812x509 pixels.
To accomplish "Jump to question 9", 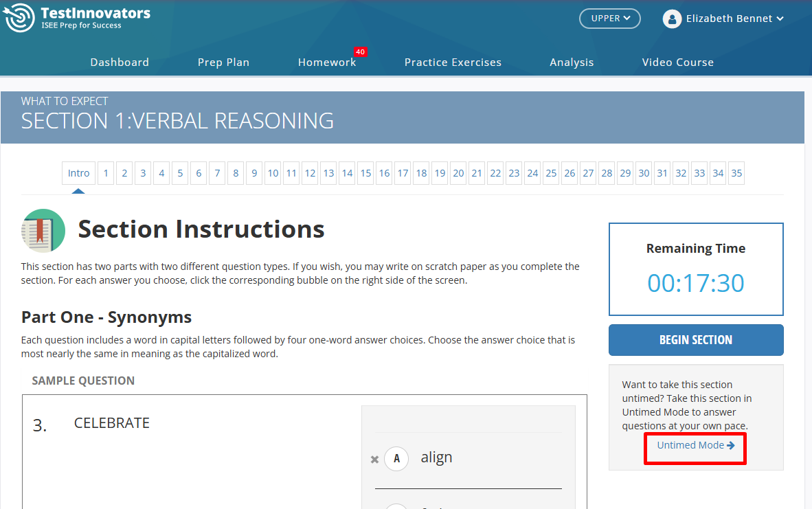I will [254, 173].
